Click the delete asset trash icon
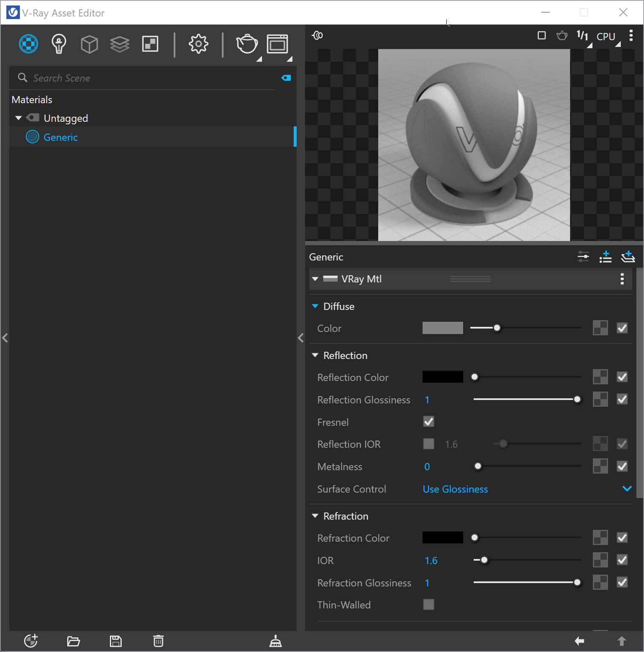Viewport: 644px width, 652px height. (158, 641)
